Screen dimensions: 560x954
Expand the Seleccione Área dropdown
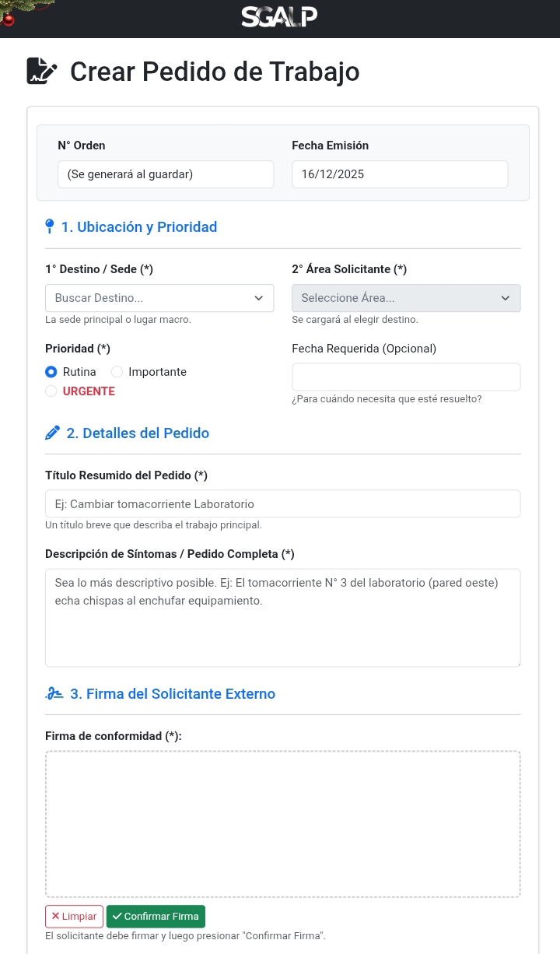[406, 298]
